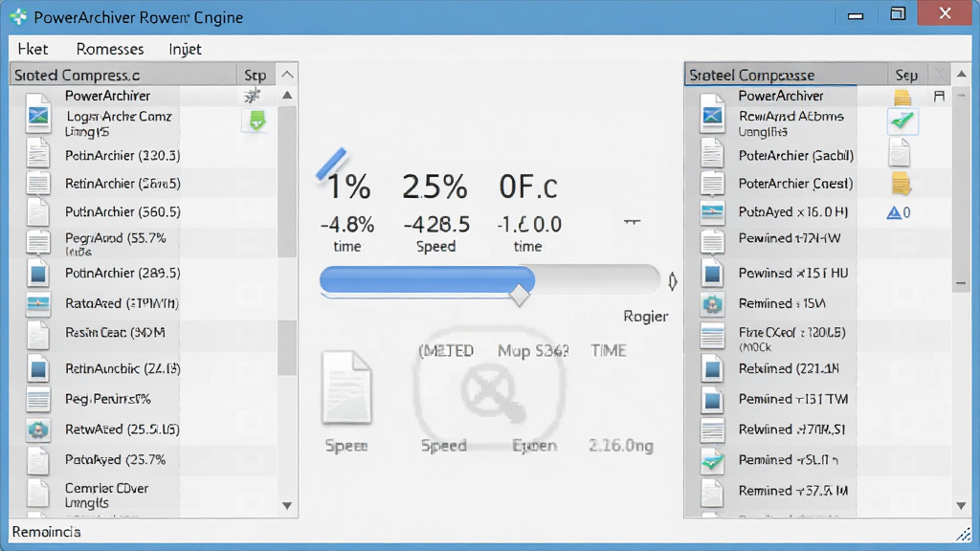980x551 pixels.
Task: Click the document icon of Peg Penirs1% row
Action: [x=38, y=399]
